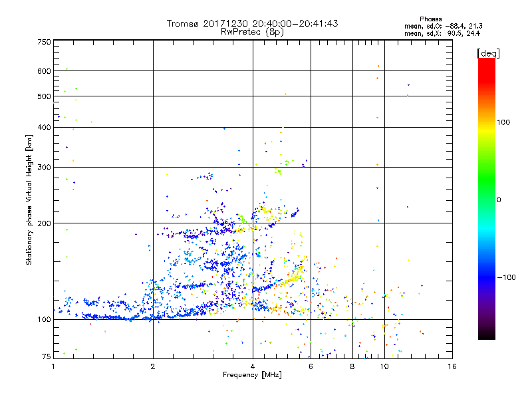Click the plot title 'Tromsø 20171230 20:40:00-20:41:43'
Screen dimensions: 532x399
[x=252, y=23]
